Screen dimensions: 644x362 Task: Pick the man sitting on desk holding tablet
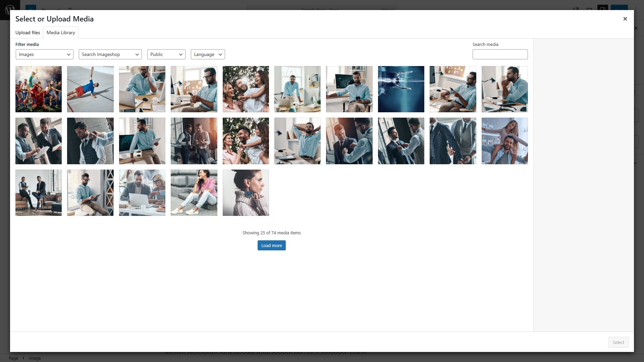[142, 141]
